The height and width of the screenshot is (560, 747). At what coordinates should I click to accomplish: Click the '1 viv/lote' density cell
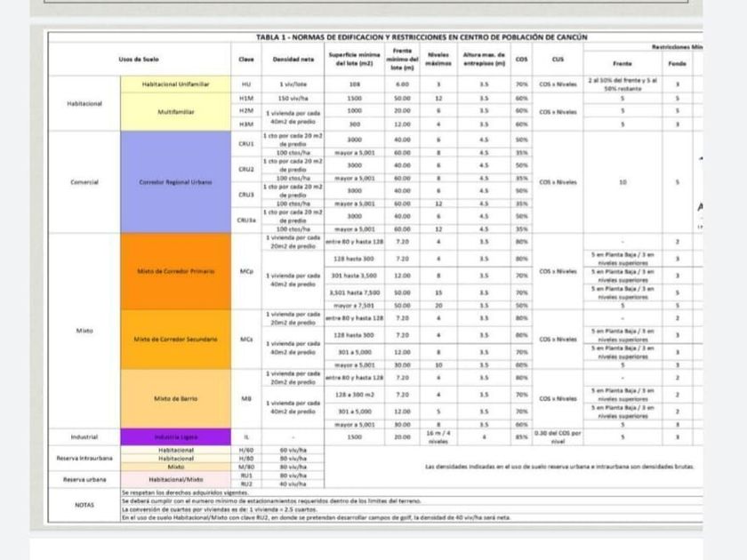pyautogui.click(x=293, y=84)
